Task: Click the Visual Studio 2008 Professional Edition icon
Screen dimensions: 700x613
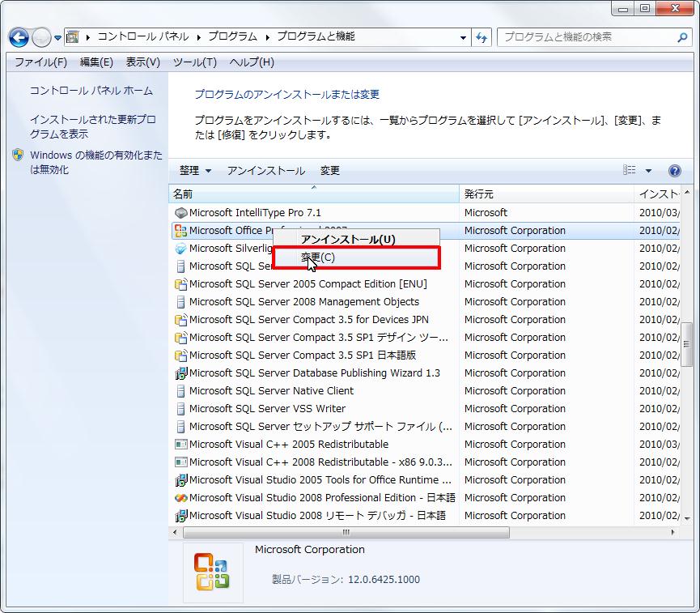Action: [180, 498]
